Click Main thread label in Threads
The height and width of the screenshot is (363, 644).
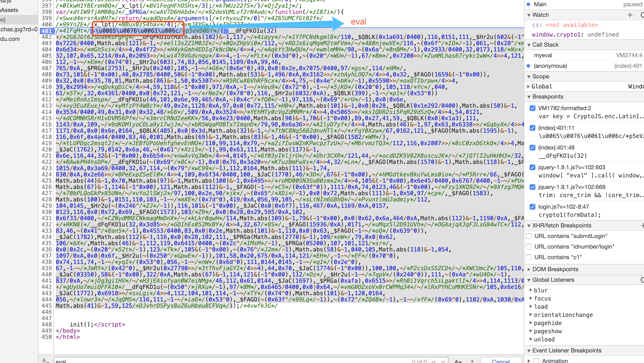(x=540, y=4)
